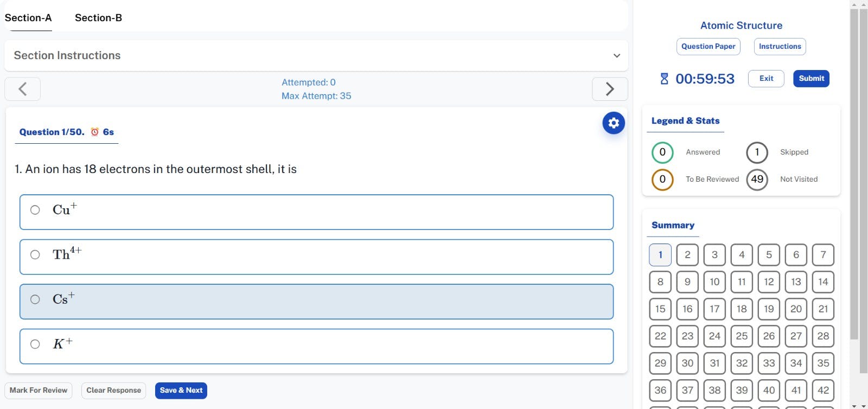This screenshot has width=868, height=409.
Task: Expand the Section Instructions panel
Action: pos(616,56)
